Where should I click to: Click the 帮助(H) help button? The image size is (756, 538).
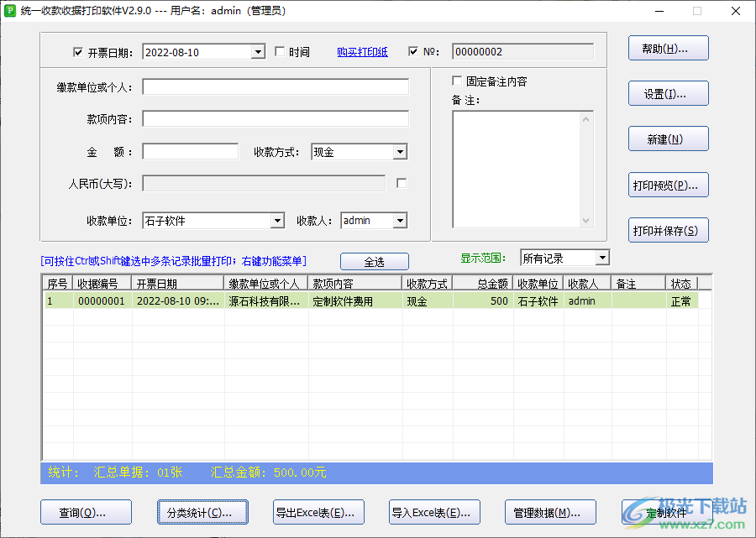[668, 48]
